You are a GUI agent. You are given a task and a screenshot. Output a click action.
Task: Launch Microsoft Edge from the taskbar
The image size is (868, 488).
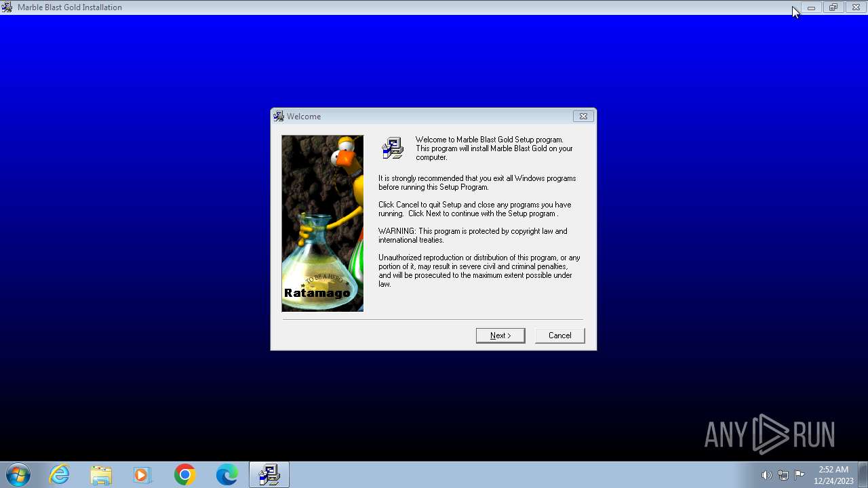pyautogui.click(x=226, y=474)
